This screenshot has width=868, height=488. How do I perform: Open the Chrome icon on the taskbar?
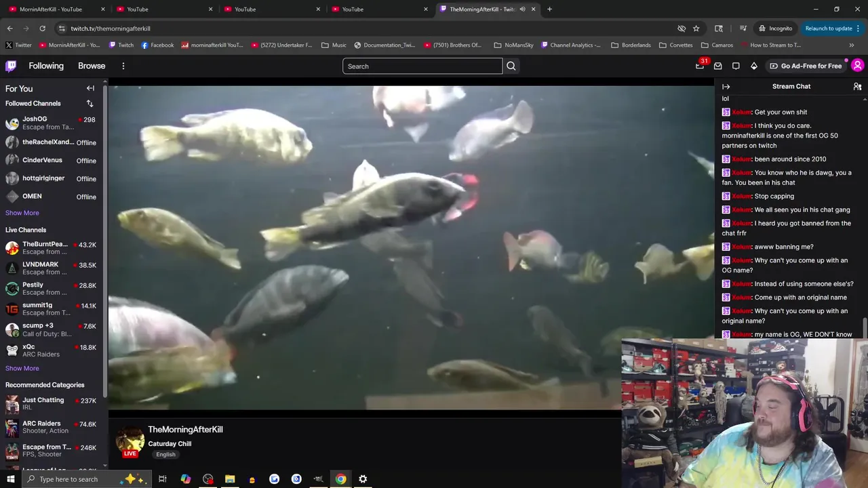pos(340,479)
